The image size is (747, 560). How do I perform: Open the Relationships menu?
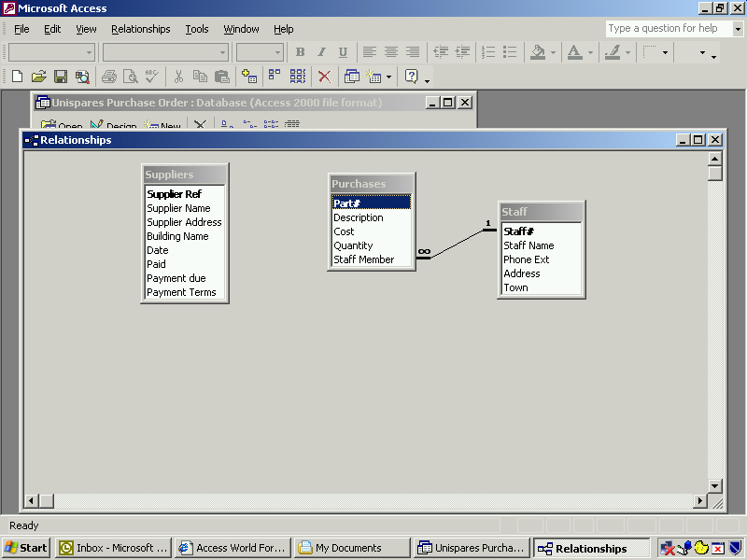(140, 29)
